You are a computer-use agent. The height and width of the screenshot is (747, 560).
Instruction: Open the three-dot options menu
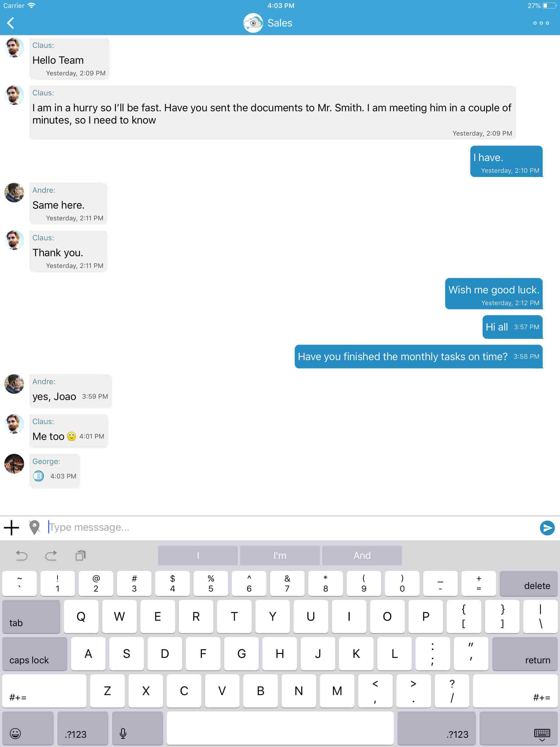click(541, 23)
